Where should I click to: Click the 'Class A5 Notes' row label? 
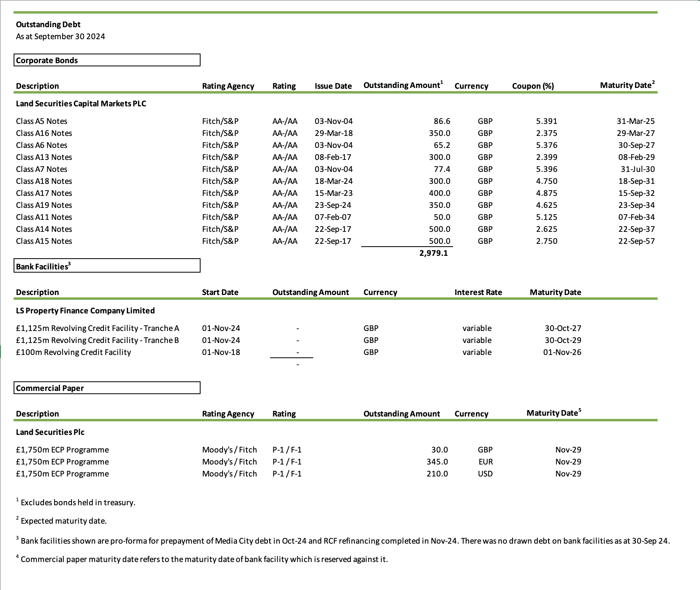pyautogui.click(x=42, y=121)
